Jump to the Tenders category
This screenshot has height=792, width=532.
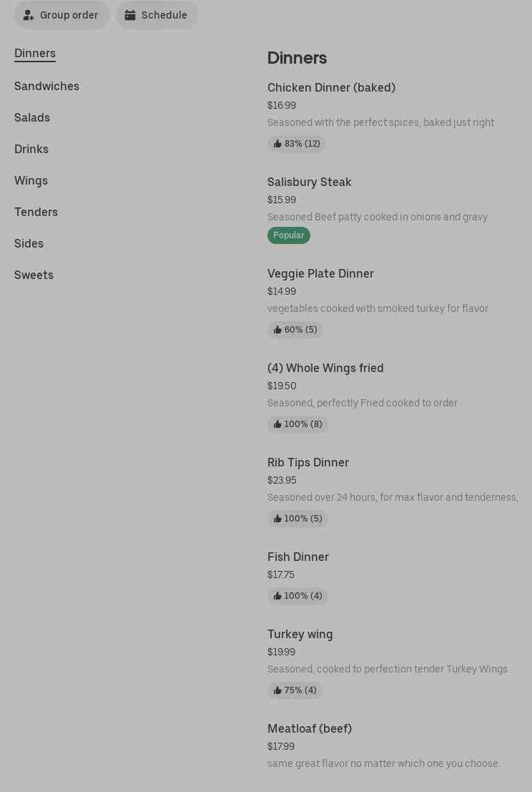36,212
